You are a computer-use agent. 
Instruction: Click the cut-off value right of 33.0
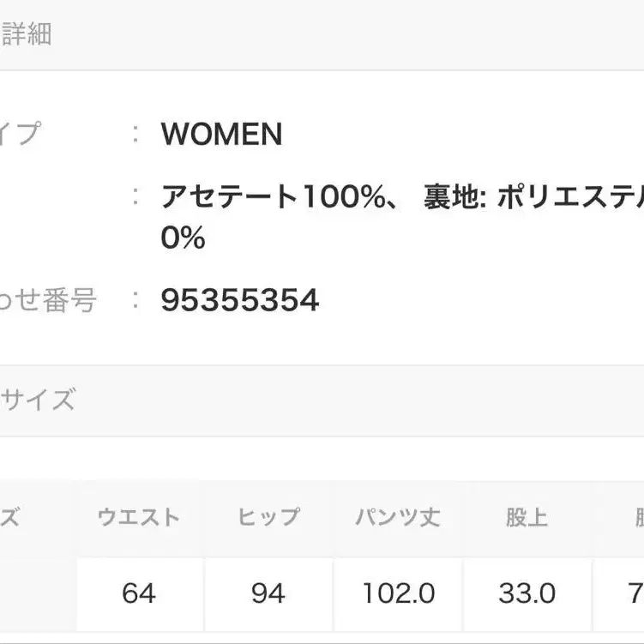(x=635, y=593)
